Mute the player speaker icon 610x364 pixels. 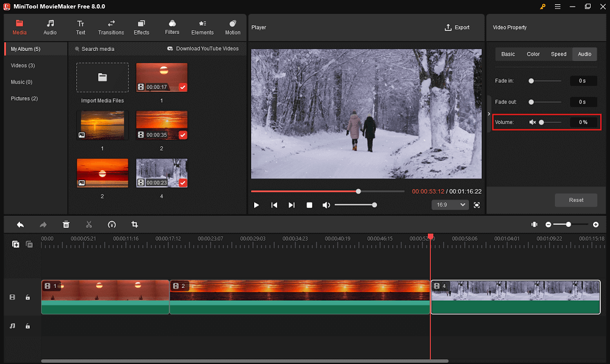coord(326,205)
